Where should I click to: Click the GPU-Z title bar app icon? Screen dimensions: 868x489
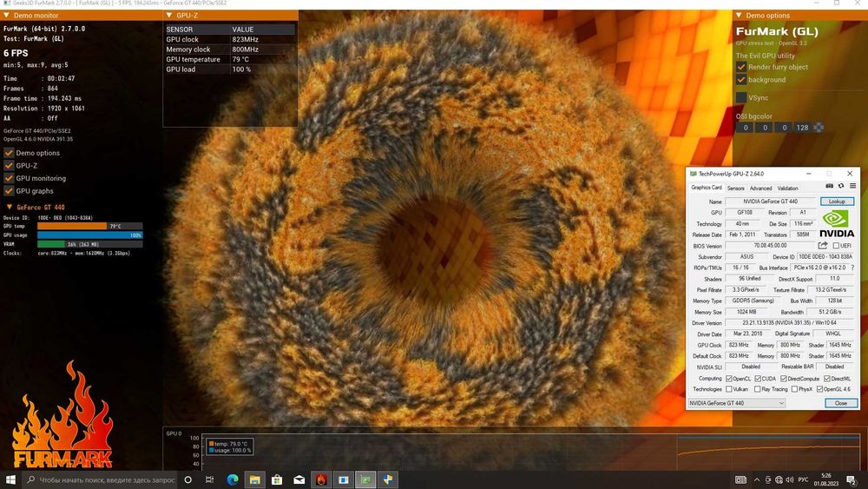tap(693, 174)
